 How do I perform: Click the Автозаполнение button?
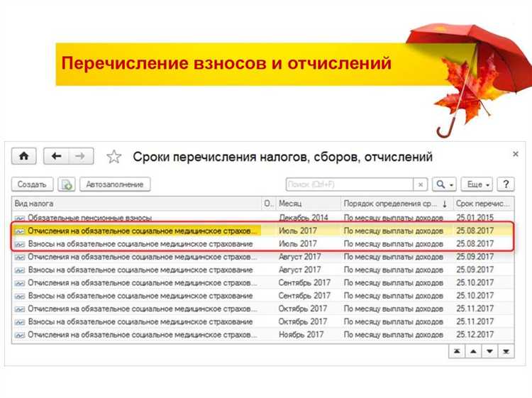click(115, 184)
